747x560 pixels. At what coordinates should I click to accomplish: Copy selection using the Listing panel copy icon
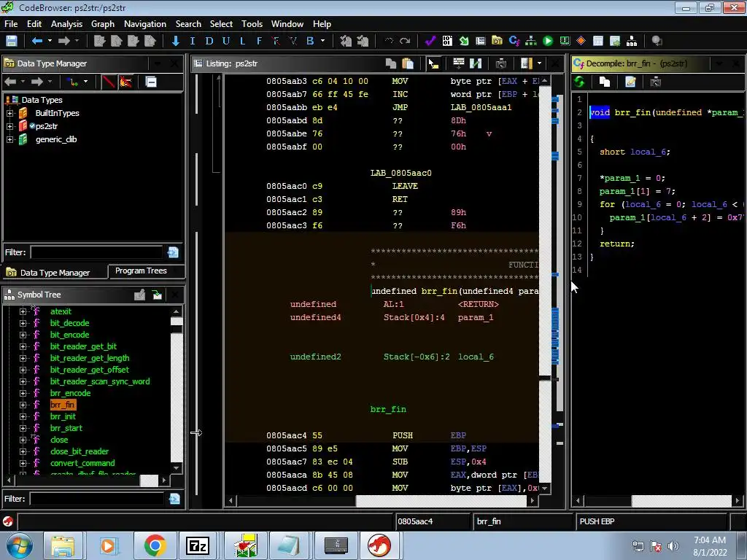coord(391,63)
